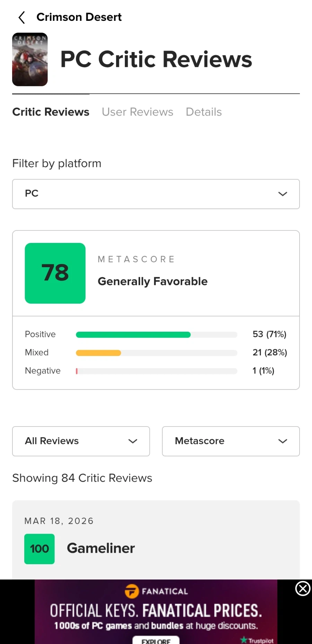Image resolution: width=312 pixels, height=644 pixels.
Task: Click the green Positive reviews bar
Action: click(133, 334)
